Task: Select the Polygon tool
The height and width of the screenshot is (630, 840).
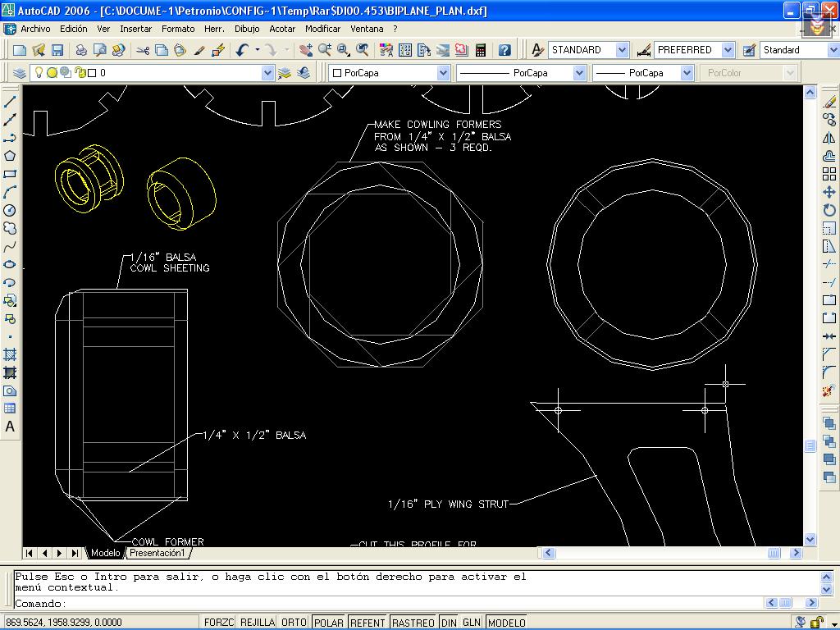Action: coord(10,156)
